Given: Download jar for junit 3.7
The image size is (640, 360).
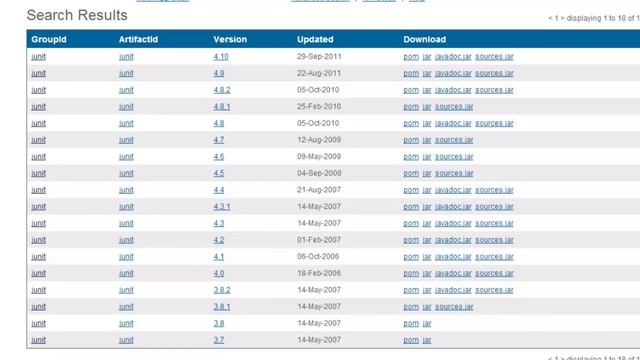Looking at the screenshot, I should pyautogui.click(x=427, y=340).
